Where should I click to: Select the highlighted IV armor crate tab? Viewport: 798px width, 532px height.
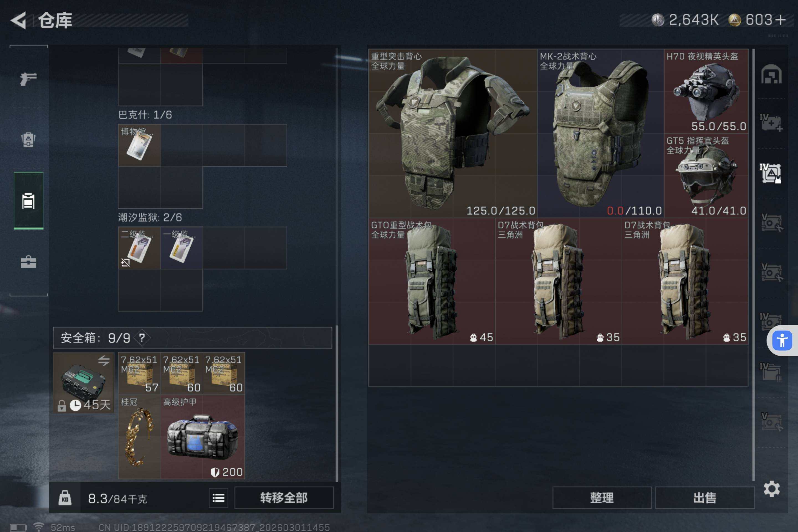(x=771, y=173)
